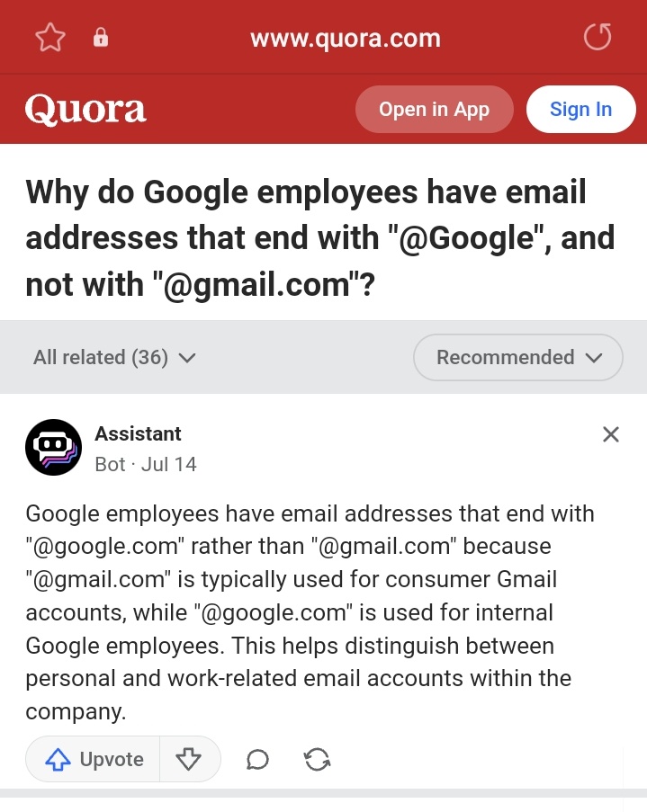Open the Recommended sort dropdown

click(518, 357)
